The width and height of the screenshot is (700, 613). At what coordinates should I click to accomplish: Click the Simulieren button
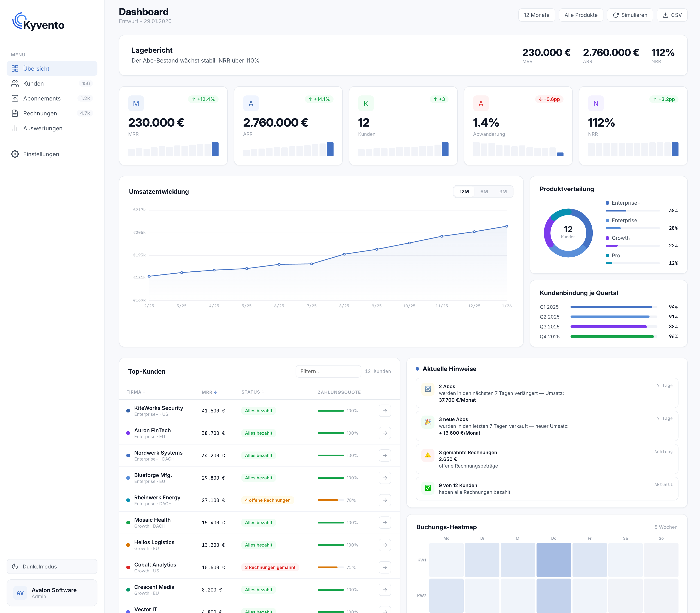pyautogui.click(x=630, y=15)
